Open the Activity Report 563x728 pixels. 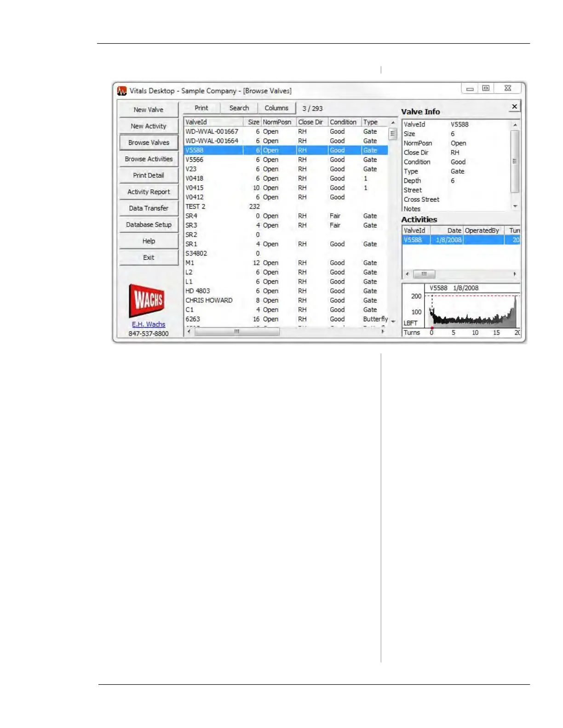point(149,192)
